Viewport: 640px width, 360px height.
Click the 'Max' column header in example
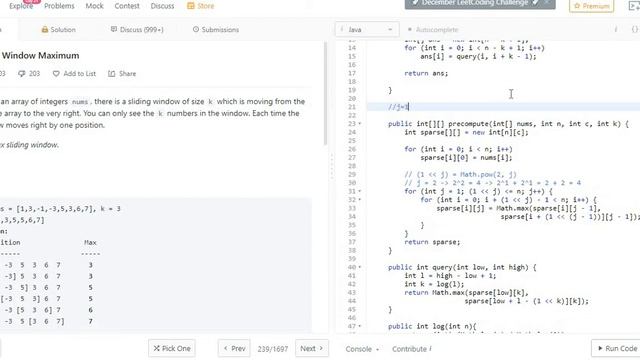point(90,242)
